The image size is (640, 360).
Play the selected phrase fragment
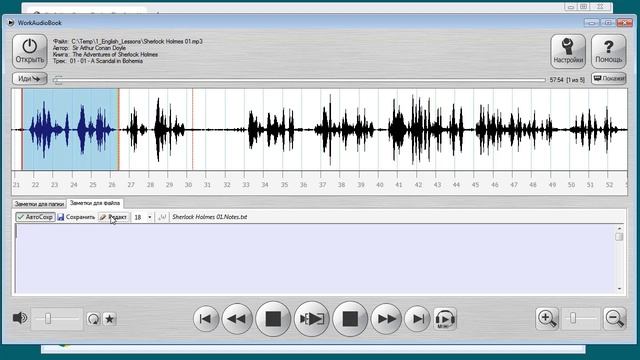pyautogui.click(x=311, y=318)
